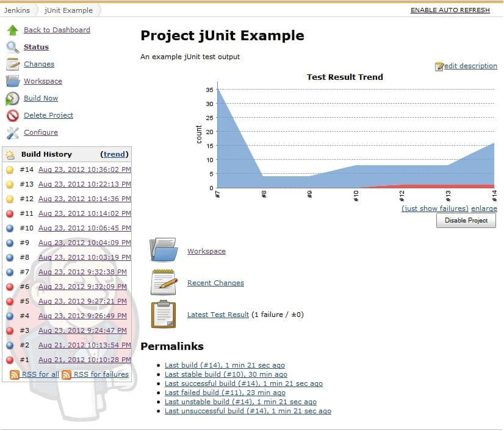Click the clipboard Latest Test Result icon
Viewport: 504px width, 431px height.
(163, 315)
